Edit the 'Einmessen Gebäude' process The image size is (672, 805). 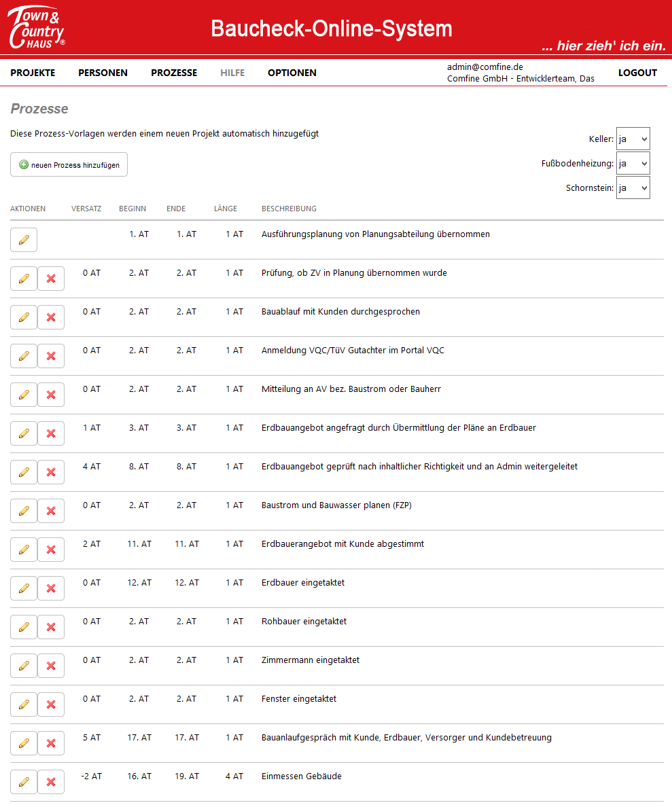click(x=24, y=782)
